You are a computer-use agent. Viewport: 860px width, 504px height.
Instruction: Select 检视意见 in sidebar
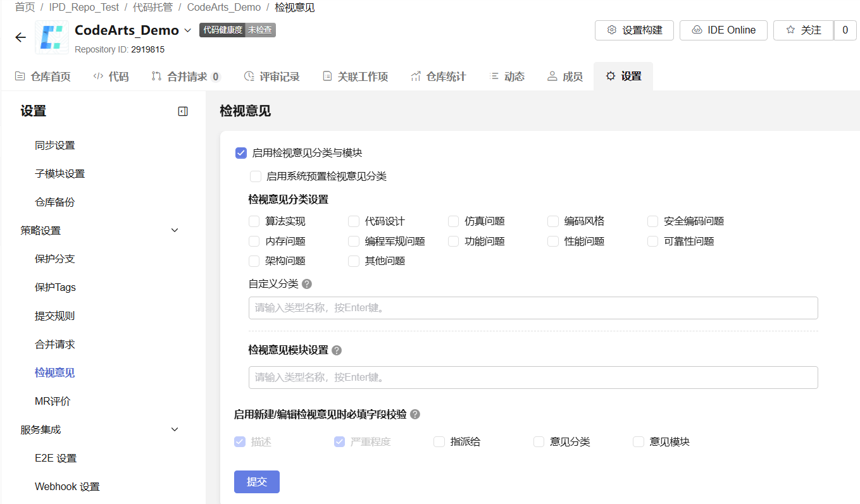(55, 373)
